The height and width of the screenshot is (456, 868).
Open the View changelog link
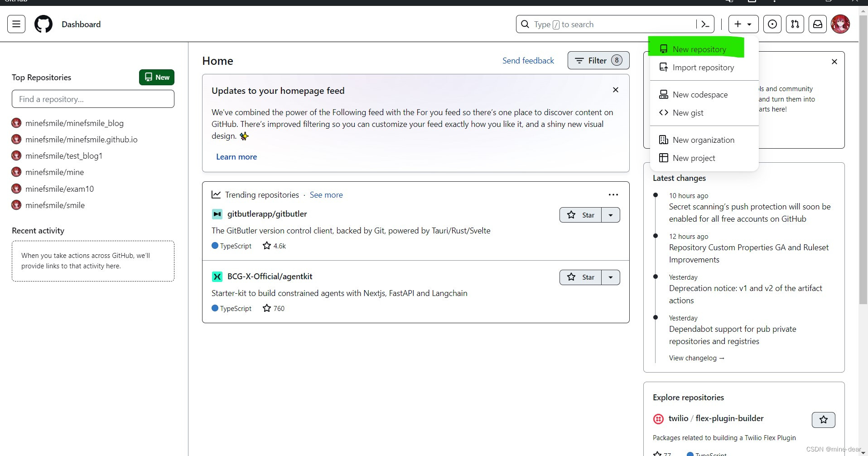point(697,358)
